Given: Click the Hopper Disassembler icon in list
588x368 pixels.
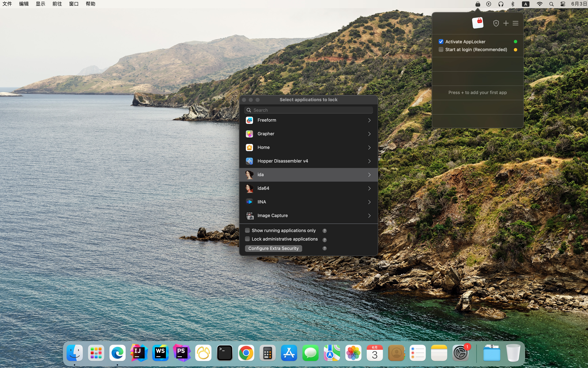Looking at the screenshot, I should click(x=249, y=161).
